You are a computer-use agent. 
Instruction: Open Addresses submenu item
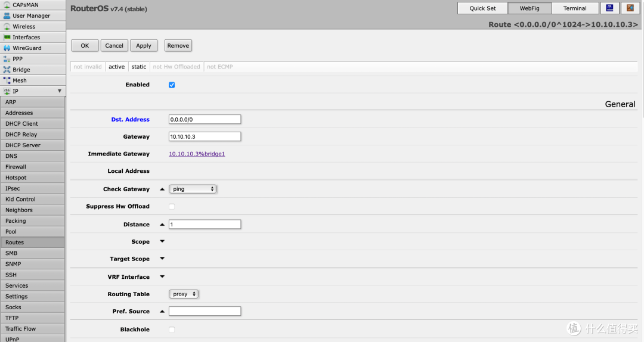pyautogui.click(x=32, y=113)
